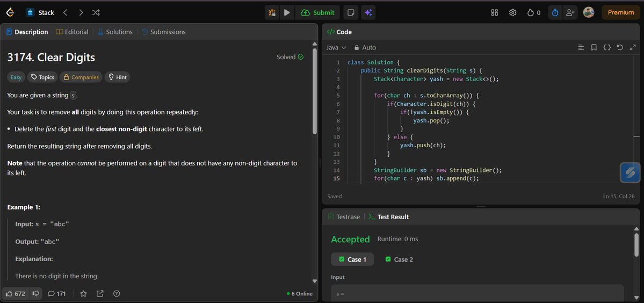
Task: Click the curly braces snippet icon
Action: coord(607,48)
